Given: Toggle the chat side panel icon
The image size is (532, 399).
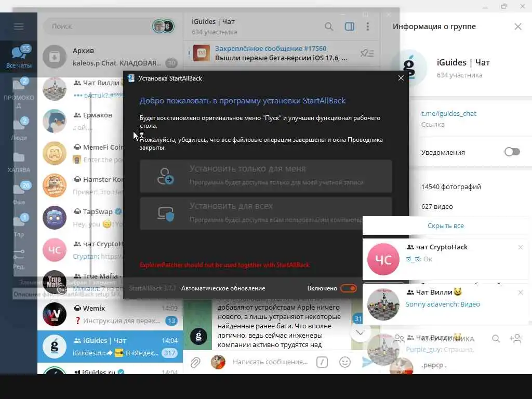Looking at the screenshot, I should (350, 26).
